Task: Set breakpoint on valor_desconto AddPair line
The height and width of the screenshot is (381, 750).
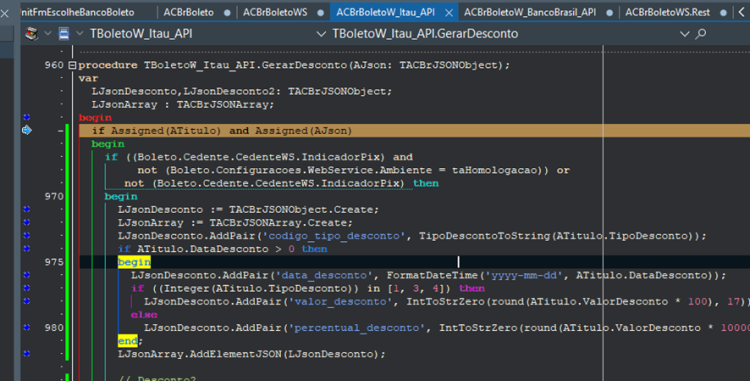Action: tap(27, 301)
